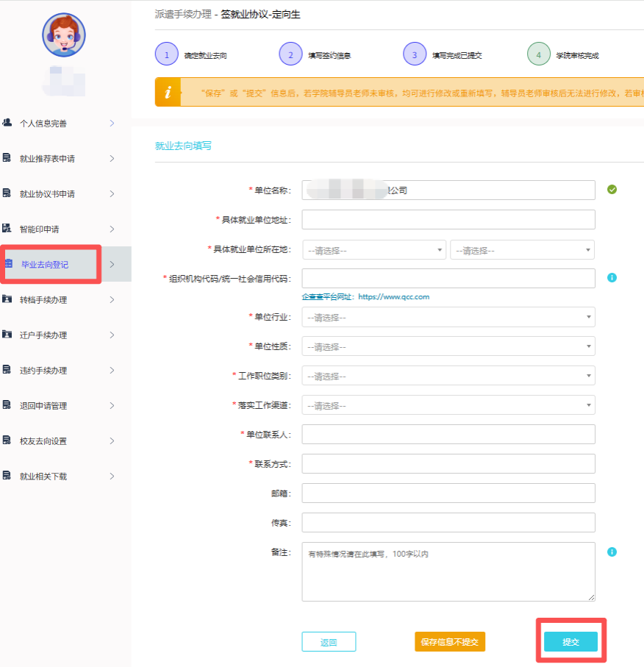Viewport: 644px width, 667px height.
Task: Open the 单位行业 dropdown
Action: coord(448,317)
